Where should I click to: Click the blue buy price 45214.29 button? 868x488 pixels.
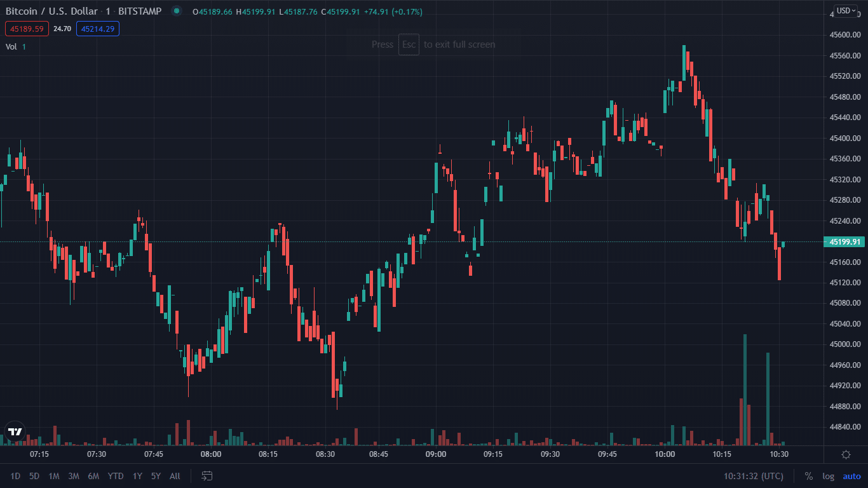97,29
